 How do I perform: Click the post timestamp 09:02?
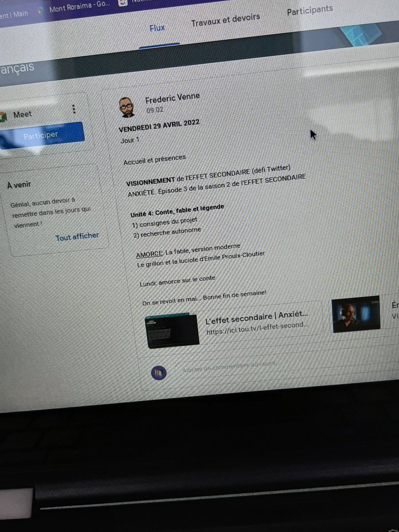click(x=155, y=110)
